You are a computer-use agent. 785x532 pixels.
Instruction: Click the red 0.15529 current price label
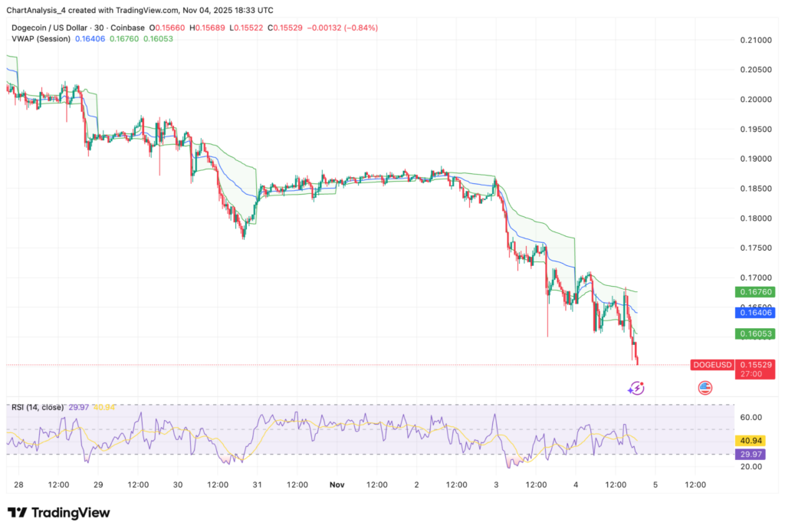click(754, 364)
